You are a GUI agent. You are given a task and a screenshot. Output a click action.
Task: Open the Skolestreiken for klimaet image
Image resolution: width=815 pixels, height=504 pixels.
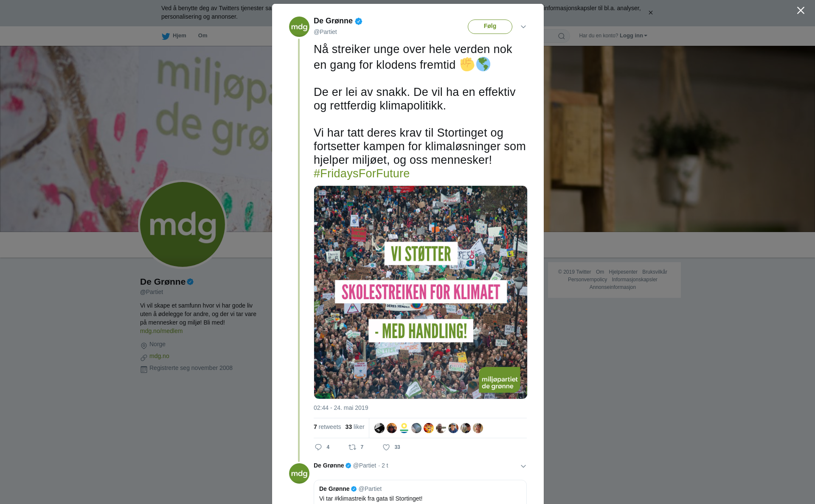pyautogui.click(x=421, y=292)
